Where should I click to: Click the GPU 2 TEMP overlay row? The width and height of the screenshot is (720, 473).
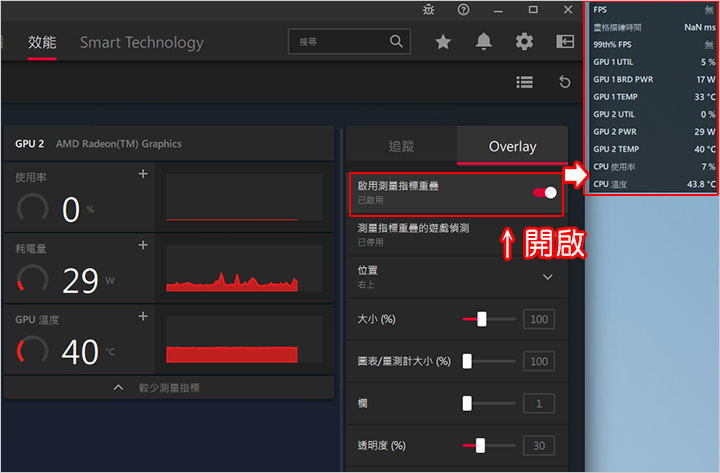654,149
